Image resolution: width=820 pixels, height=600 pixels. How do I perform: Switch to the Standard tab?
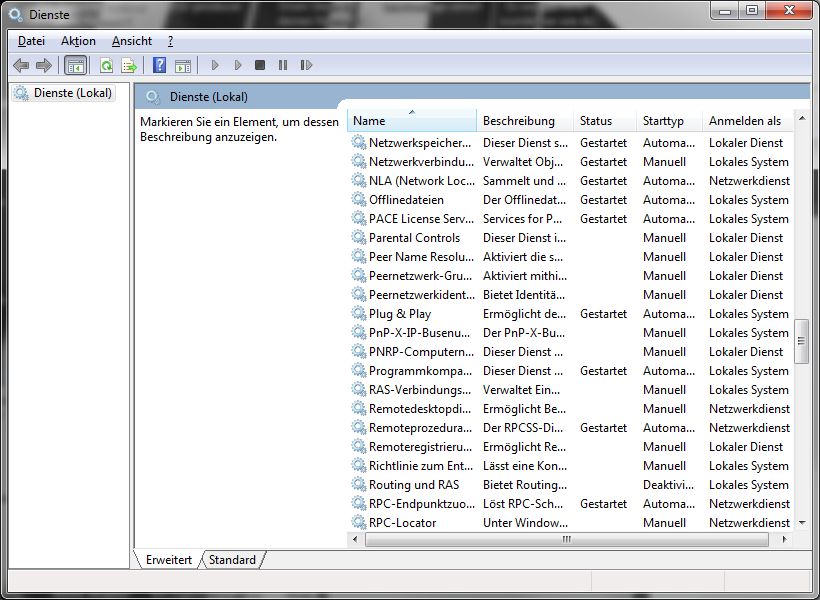232,560
